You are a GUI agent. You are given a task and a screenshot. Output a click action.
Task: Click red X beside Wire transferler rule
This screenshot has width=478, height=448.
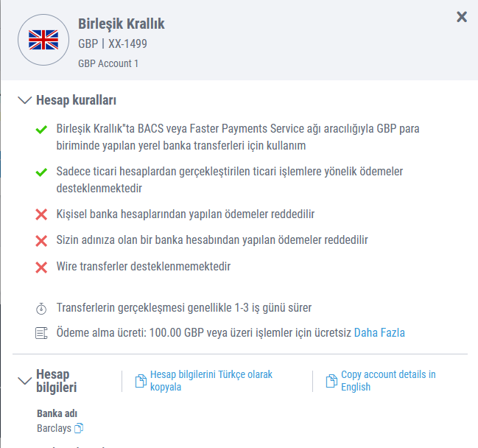41,267
